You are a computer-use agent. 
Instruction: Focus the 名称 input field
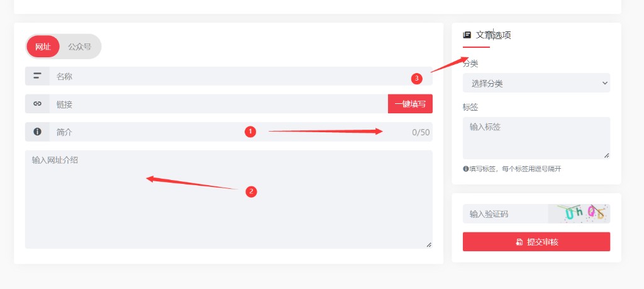click(x=241, y=76)
